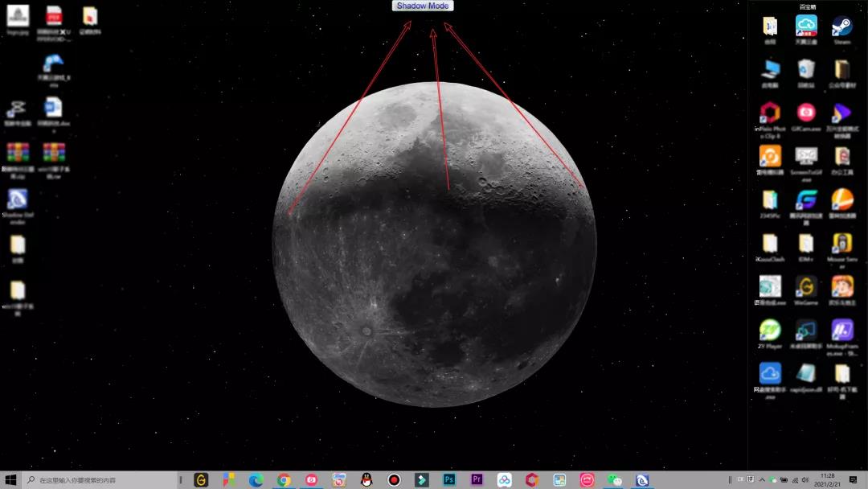Click the volume icon in system tray

805,479
